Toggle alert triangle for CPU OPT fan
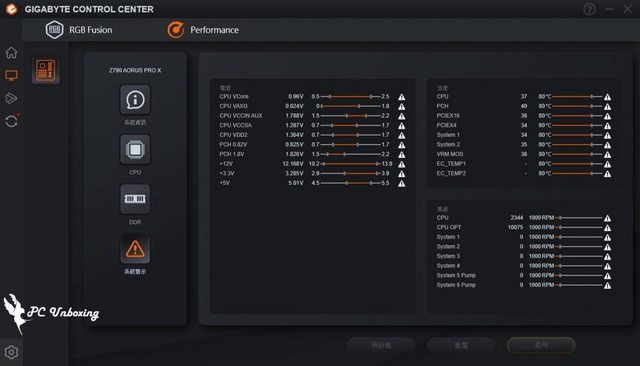Image resolution: width=640 pixels, height=366 pixels. [607, 228]
